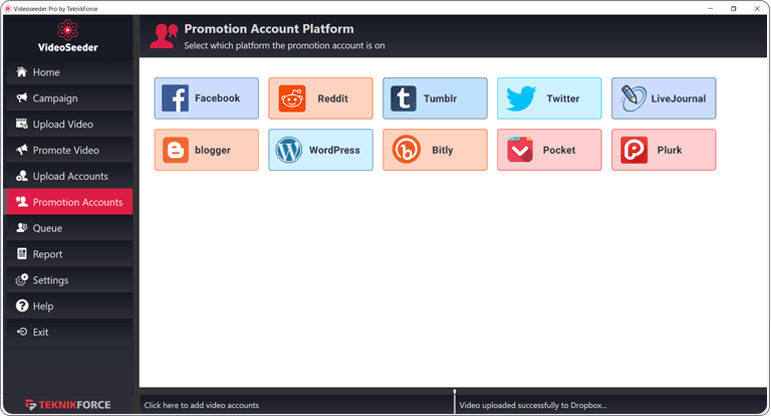Click the Report document icon

[x=22, y=253]
